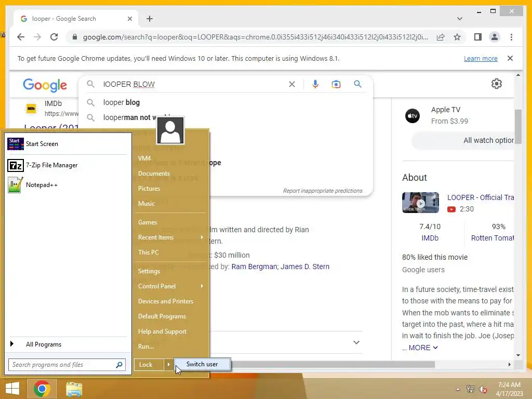Click the muted volume tray icon
This screenshot has height=399, width=532.
click(483, 389)
